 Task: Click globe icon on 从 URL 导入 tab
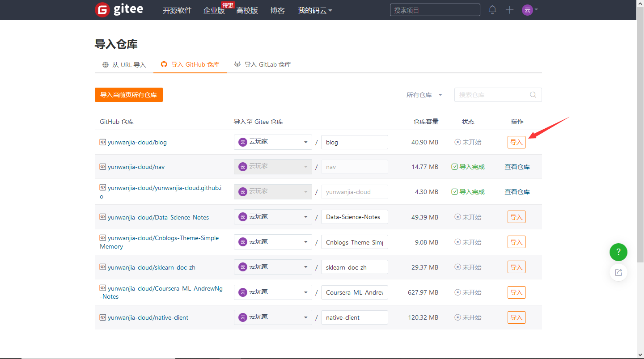106,64
